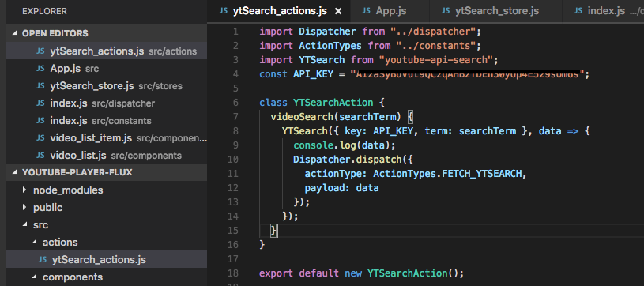Click JS icon on ytSearch_actions.js tab
The height and width of the screenshot is (286, 644).
[224, 11]
